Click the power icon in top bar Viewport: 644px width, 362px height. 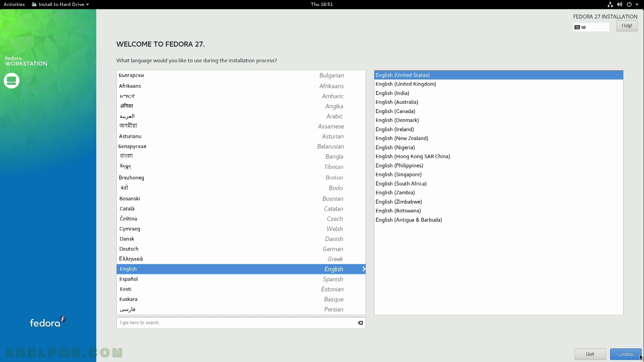click(629, 4)
